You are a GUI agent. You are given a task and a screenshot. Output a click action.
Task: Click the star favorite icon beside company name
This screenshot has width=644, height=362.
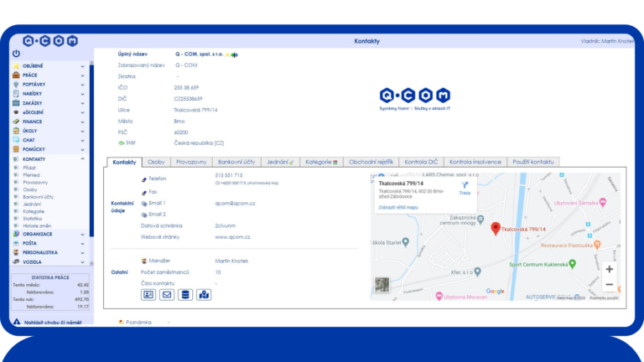click(227, 54)
